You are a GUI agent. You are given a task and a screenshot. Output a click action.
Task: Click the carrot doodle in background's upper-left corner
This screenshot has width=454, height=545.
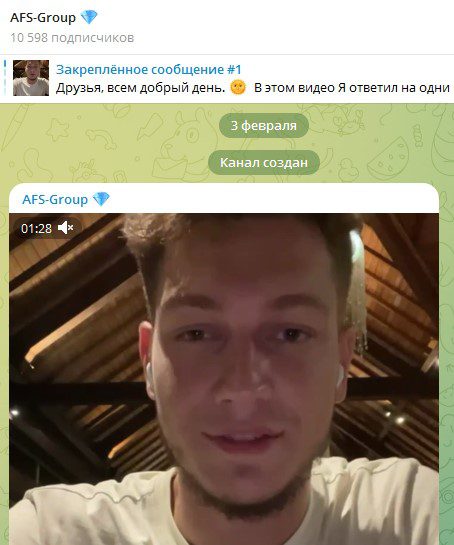[x=14, y=126]
